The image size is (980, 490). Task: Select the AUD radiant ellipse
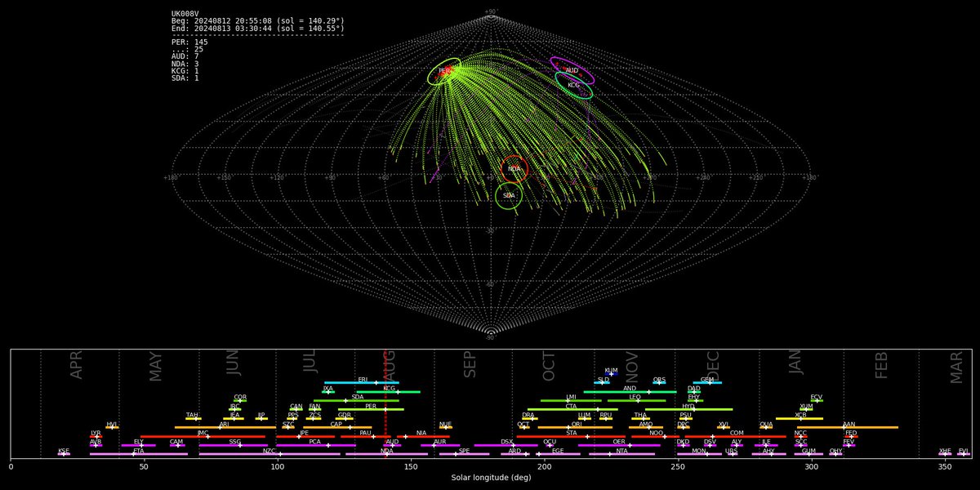click(572, 71)
